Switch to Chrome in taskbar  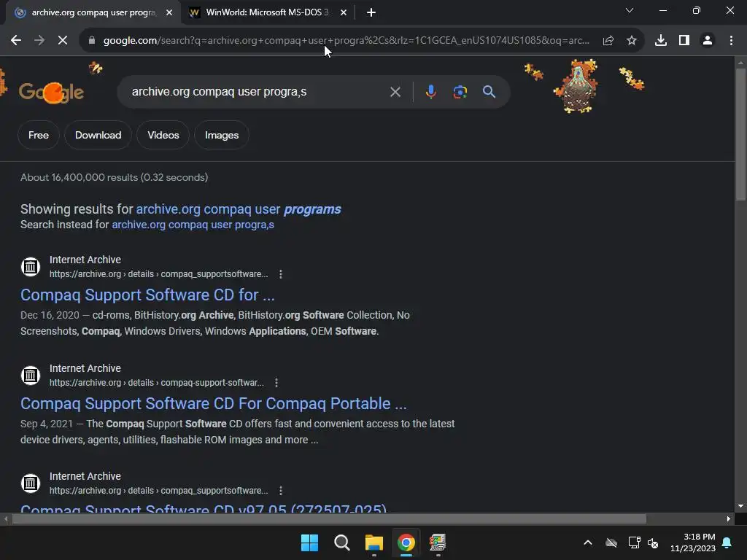pyautogui.click(x=406, y=542)
